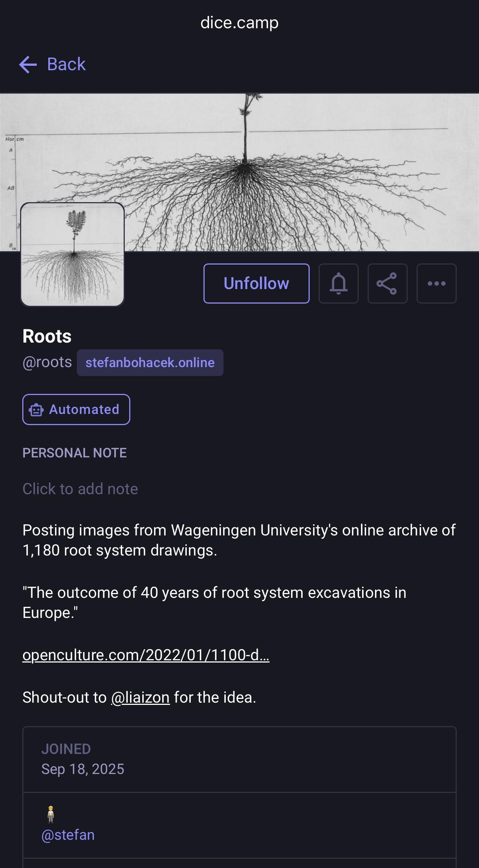Click the robot icon in Automated badge
Image resolution: width=479 pixels, height=868 pixels.
point(36,410)
